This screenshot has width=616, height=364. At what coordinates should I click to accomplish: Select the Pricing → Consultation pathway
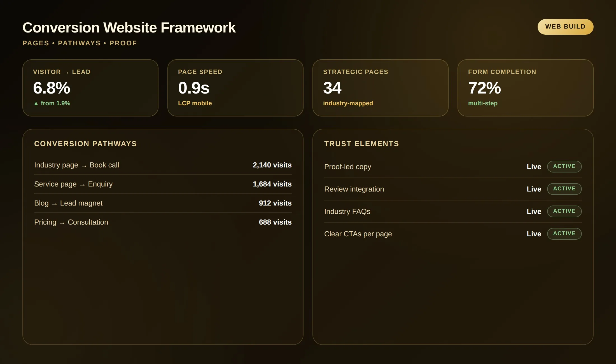tap(163, 222)
